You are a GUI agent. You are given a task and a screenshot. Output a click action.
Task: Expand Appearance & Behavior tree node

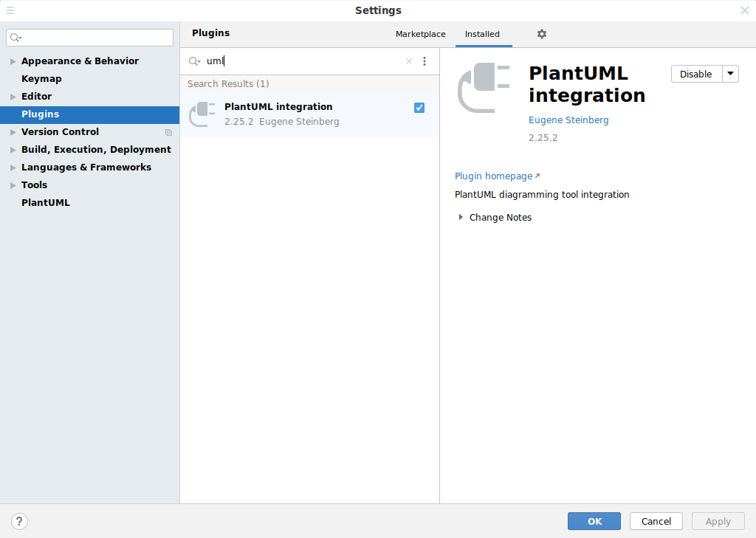tap(13, 61)
